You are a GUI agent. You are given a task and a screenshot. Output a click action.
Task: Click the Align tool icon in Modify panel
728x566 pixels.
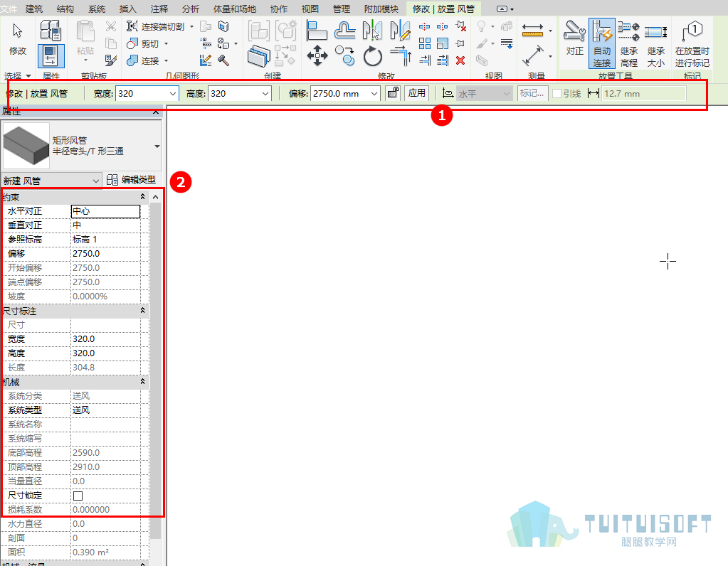(x=317, y=31)
